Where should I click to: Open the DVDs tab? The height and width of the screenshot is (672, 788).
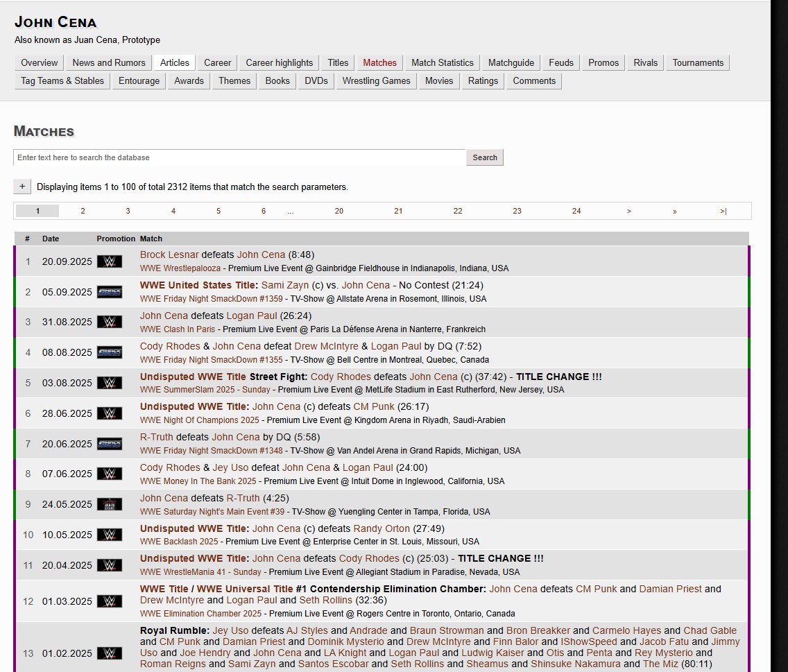click(316, 81)
